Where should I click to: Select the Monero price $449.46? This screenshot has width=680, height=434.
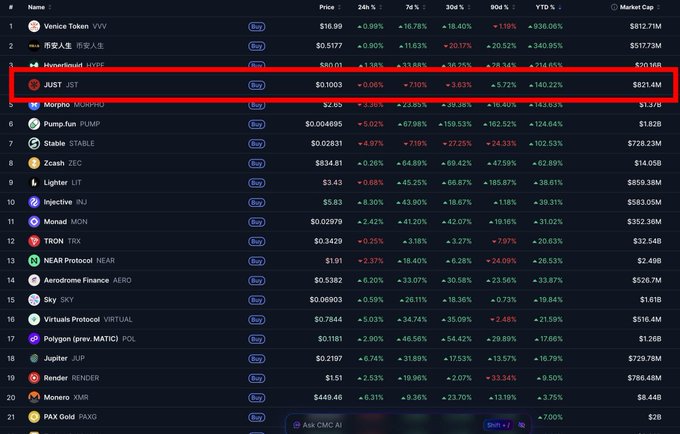(328, 398)
